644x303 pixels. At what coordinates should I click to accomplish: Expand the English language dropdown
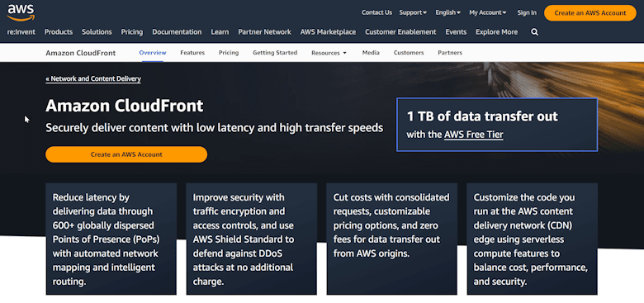click(447, 12)
